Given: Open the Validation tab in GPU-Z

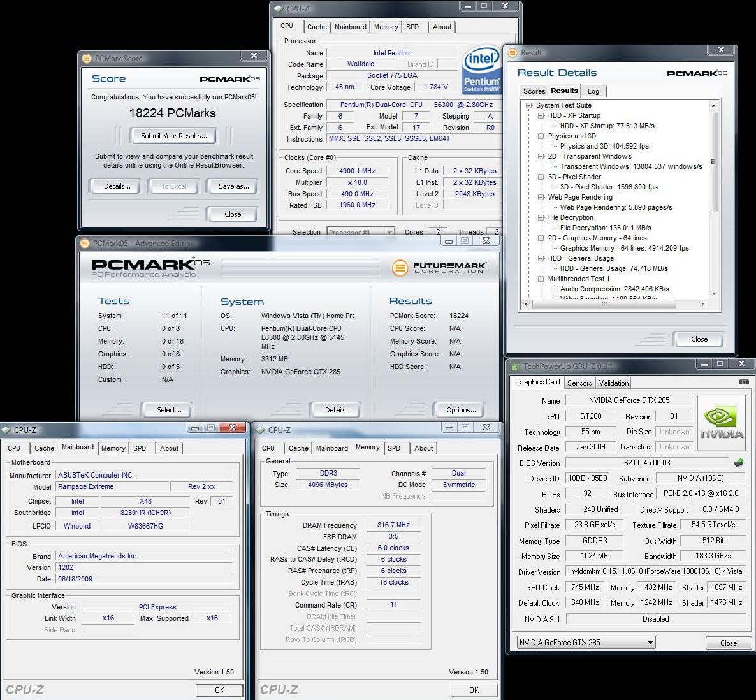Looking at the screenshot, I should point(614,383).
